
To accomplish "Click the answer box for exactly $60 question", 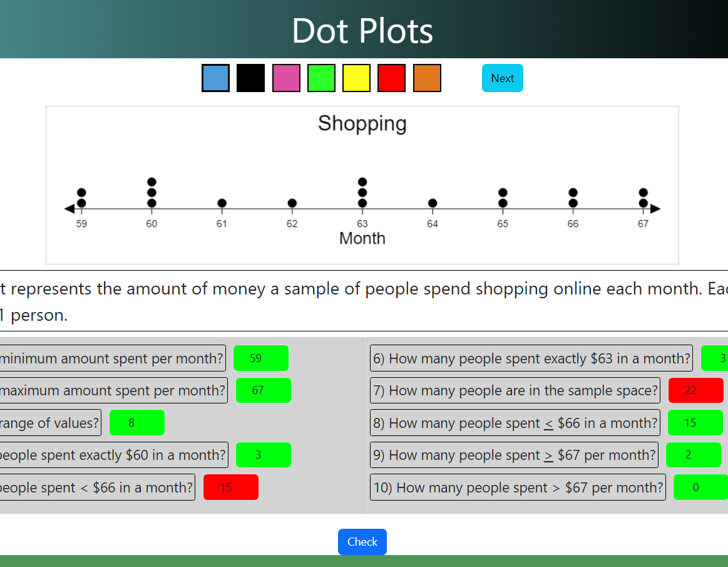I will click(263, 455).
